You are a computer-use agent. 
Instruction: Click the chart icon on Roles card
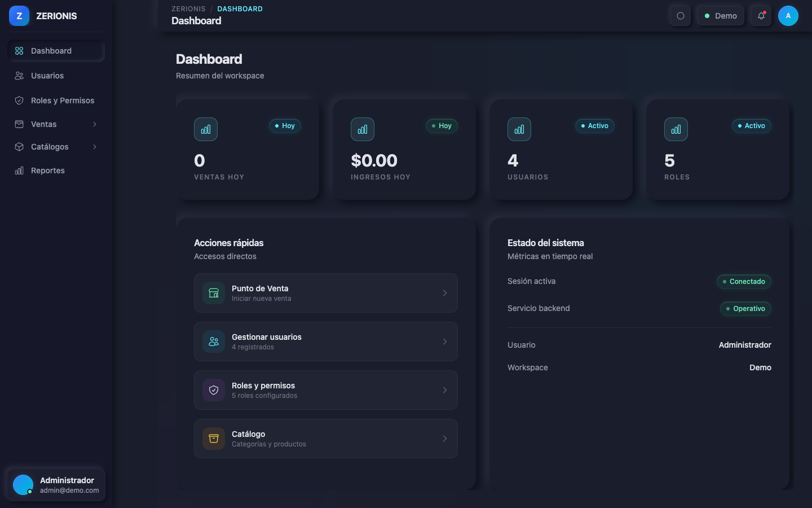[x=676, y=129]
